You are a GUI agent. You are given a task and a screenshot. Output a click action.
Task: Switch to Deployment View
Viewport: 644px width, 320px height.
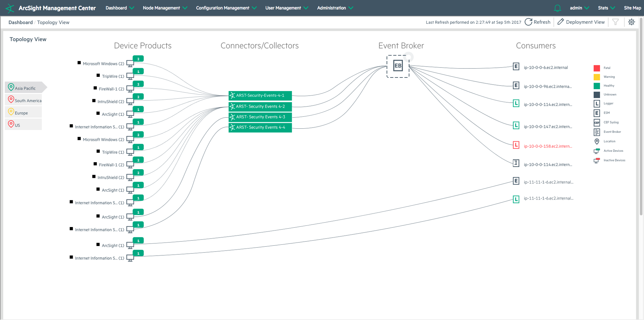(x=585, y=22)
